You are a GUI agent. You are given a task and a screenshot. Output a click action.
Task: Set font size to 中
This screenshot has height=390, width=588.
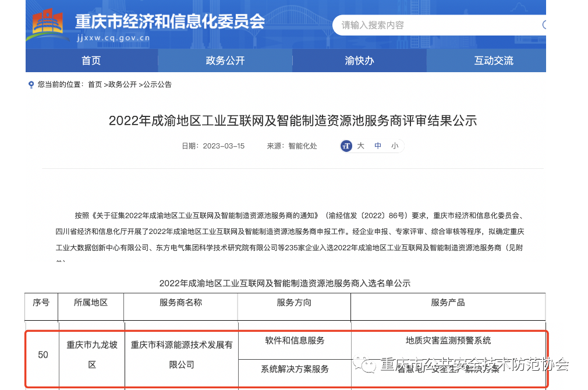click(x=378, y=146)
